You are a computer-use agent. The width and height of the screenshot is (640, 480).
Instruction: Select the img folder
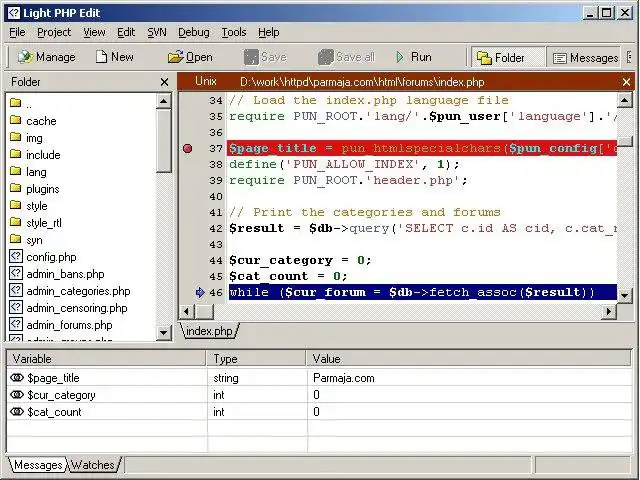[x=26, y=138]
